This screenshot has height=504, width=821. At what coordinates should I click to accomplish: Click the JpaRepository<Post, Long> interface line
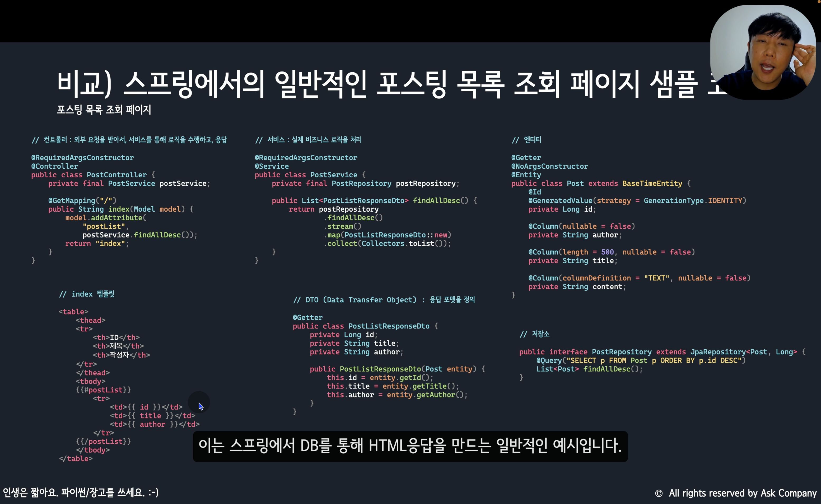pos(662,352)
